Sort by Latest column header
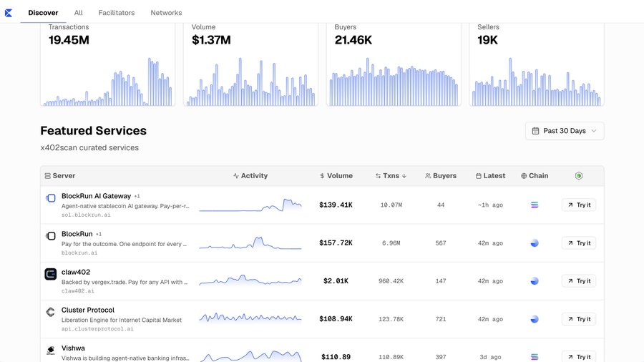The height and width of the screenshot is (362, 644). click(490, 176)
